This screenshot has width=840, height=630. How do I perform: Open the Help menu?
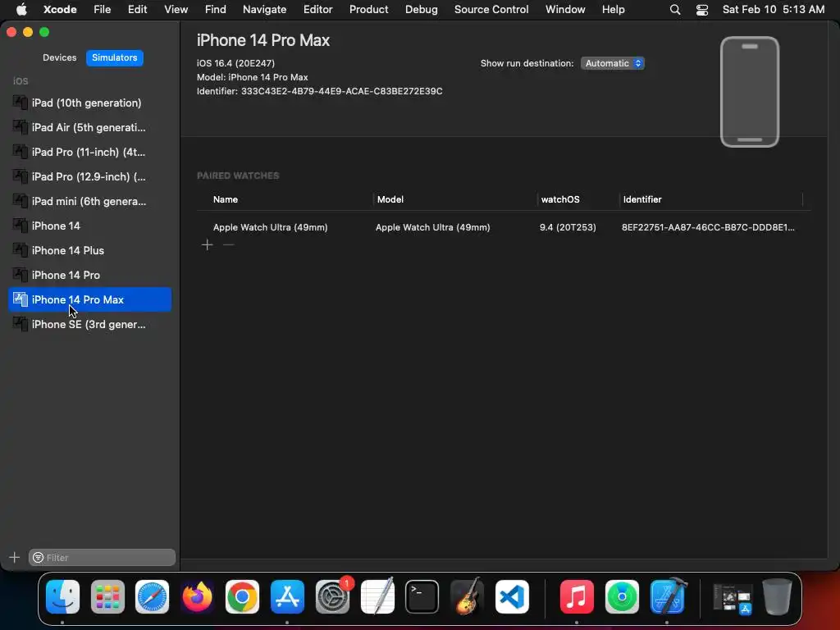[613, 10]
